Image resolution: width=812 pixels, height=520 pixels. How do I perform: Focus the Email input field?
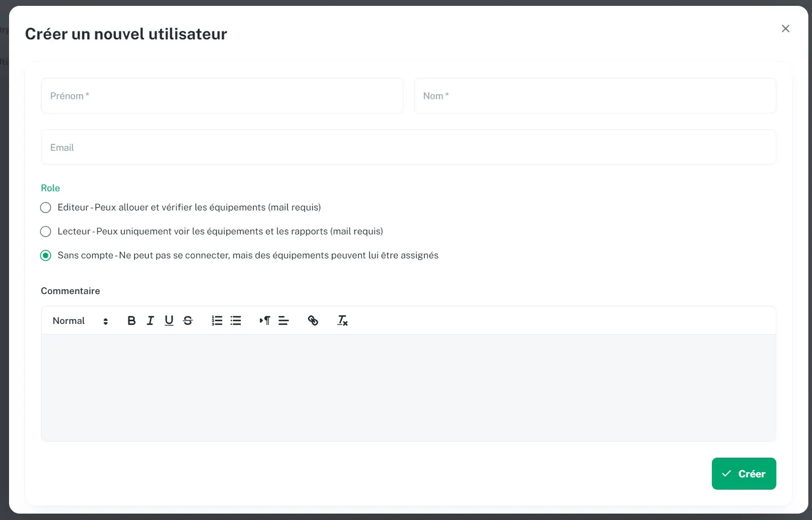[x=409, y=148]
